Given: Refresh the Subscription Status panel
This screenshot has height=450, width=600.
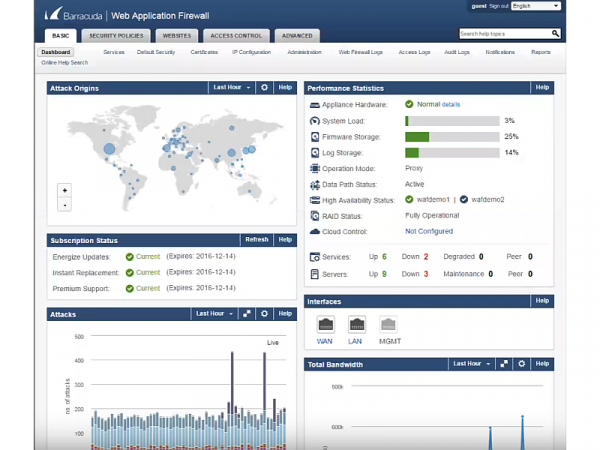Looking at the screenshot, I should pyautogui.click(x=257, y=240).
